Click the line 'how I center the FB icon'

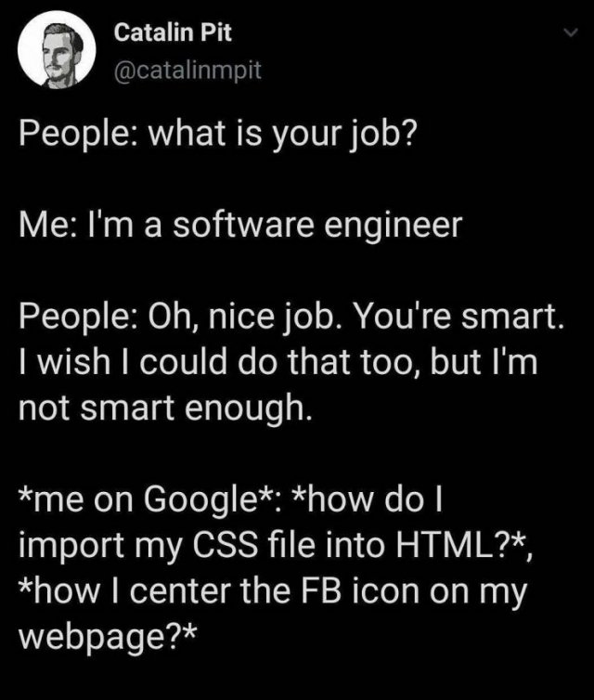[x=273, y=590]
